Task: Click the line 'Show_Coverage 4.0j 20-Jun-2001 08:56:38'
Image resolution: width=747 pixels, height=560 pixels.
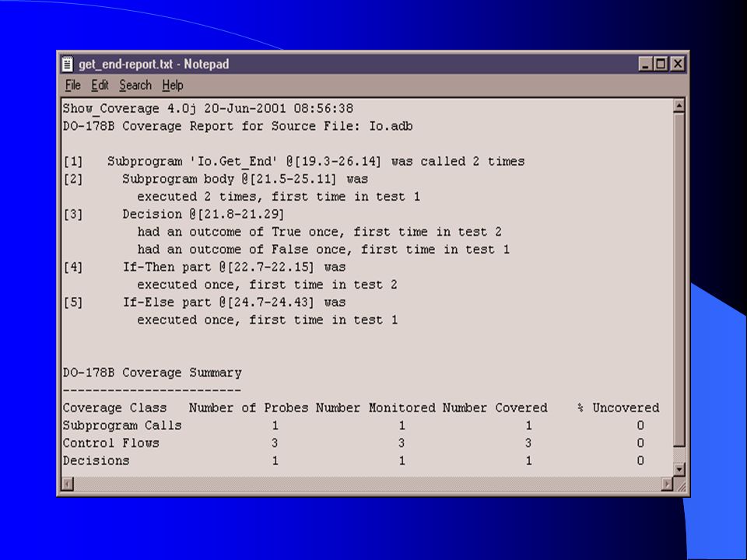Action: (209, 109)
